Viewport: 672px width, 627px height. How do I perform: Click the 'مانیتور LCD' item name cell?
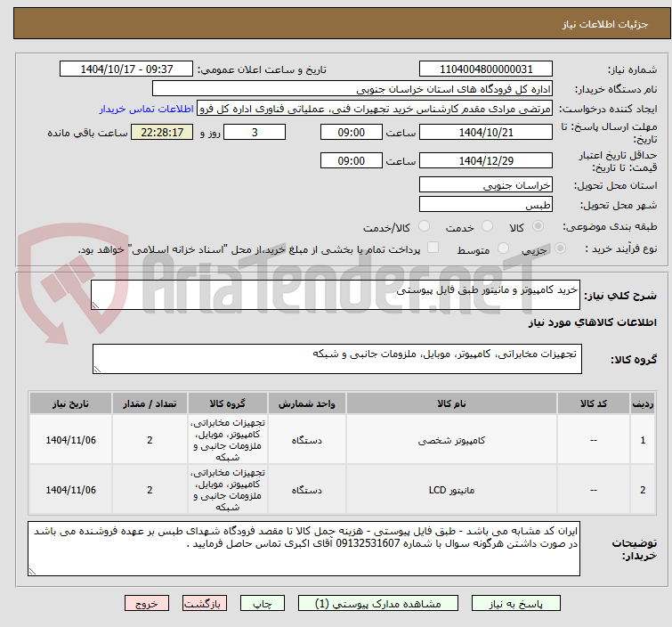pos(451,490)
